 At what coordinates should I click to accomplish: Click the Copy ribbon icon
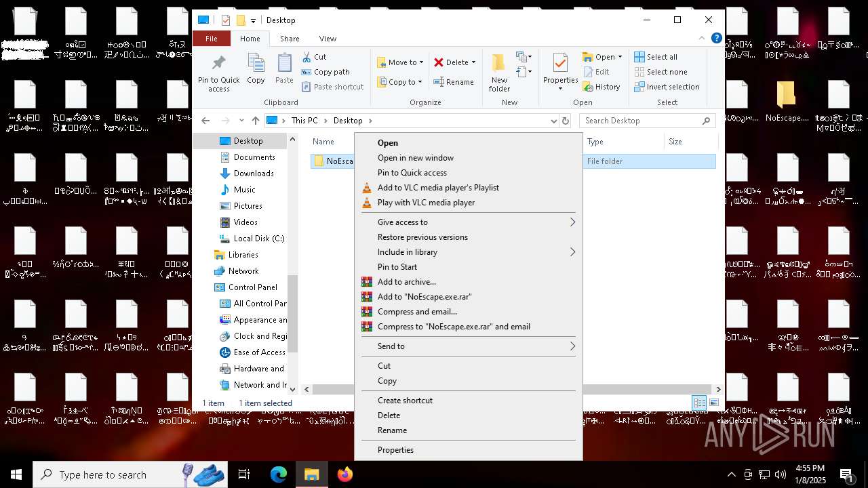tap(256, 69)
